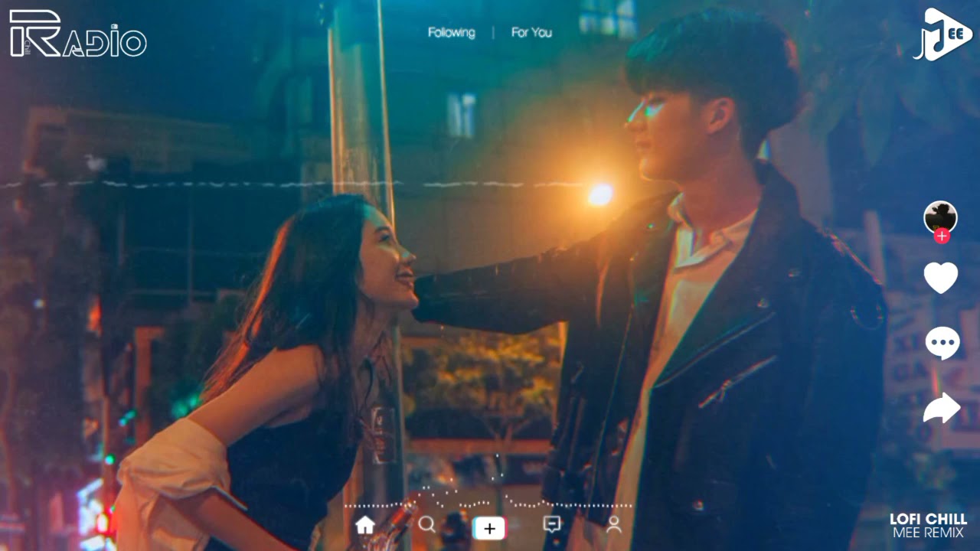Switch to the Following tab
The image size is (980, 551).
click(451, 32)
